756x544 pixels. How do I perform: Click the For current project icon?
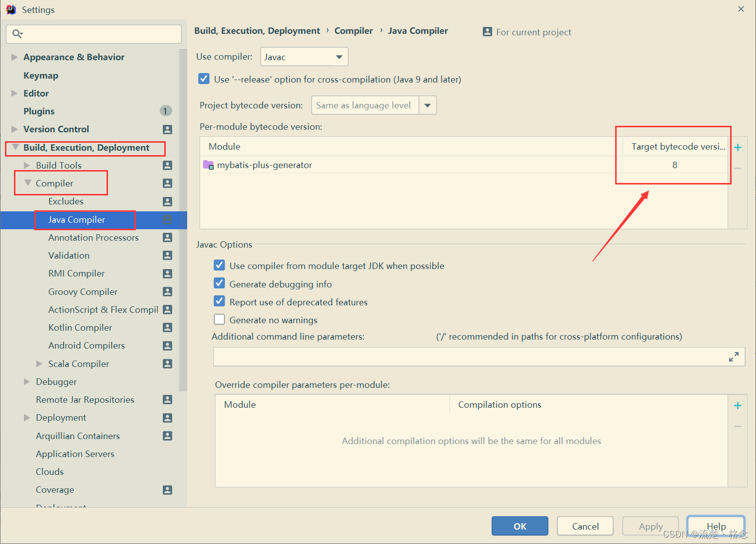click(x=487, y=32)
